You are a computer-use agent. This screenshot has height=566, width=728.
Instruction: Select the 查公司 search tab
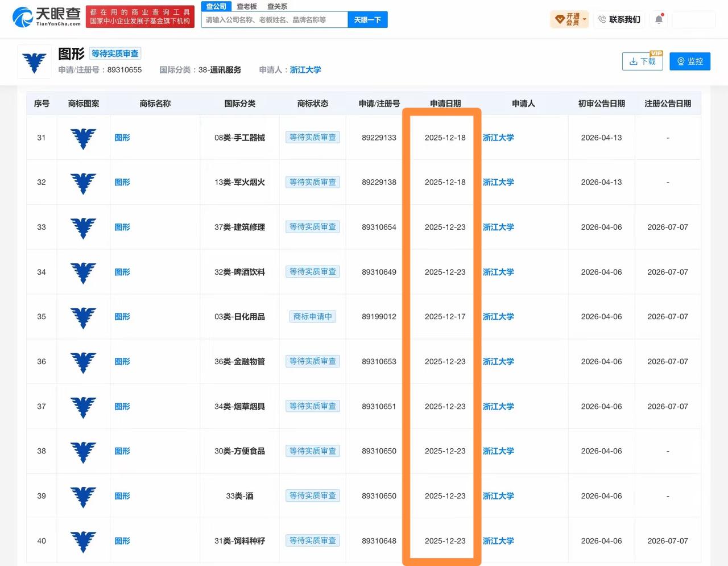tap(216, 6)
